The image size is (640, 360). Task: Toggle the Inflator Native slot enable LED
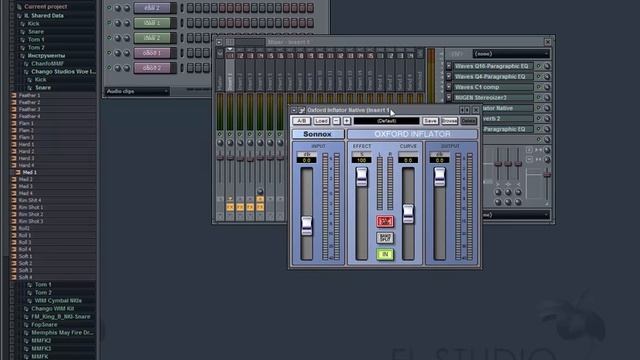pyautogui.click(x=538, y=108)
